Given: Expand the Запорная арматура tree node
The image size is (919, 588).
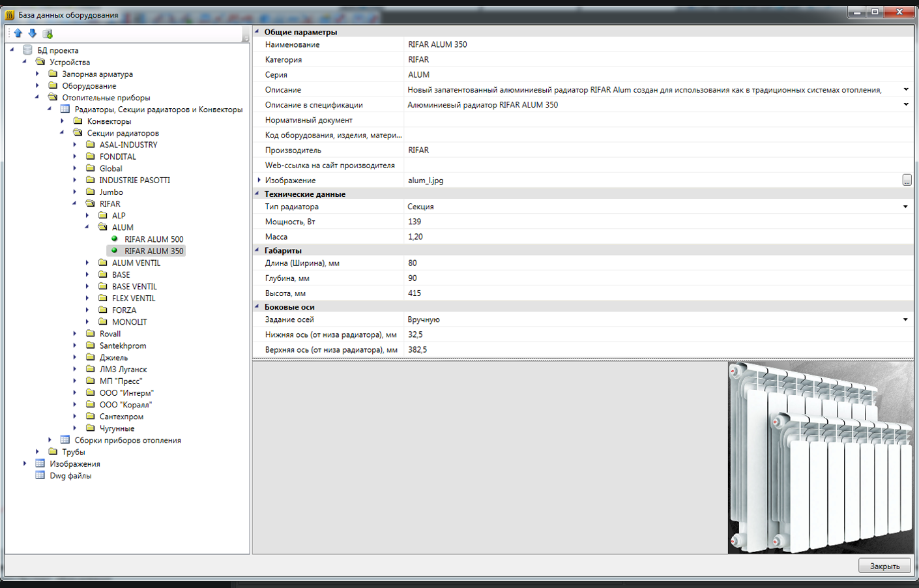Looking at the screenshot, I should point(37,74).
